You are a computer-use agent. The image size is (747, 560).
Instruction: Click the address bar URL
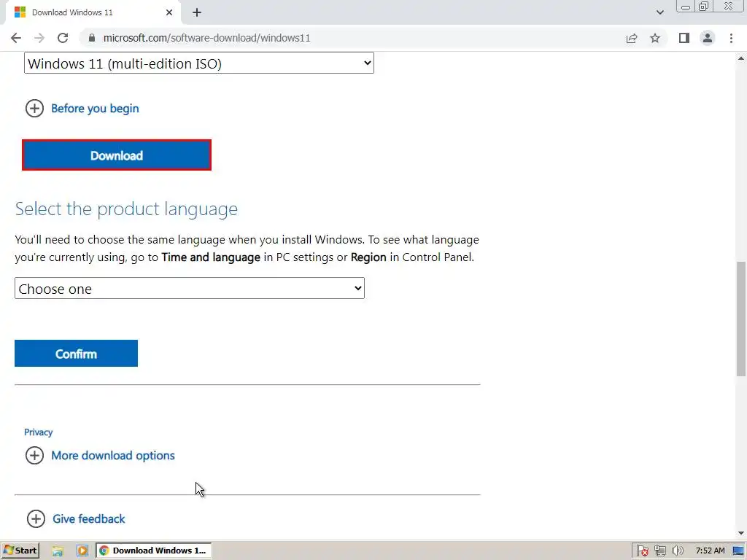click(x=206, y=38)
